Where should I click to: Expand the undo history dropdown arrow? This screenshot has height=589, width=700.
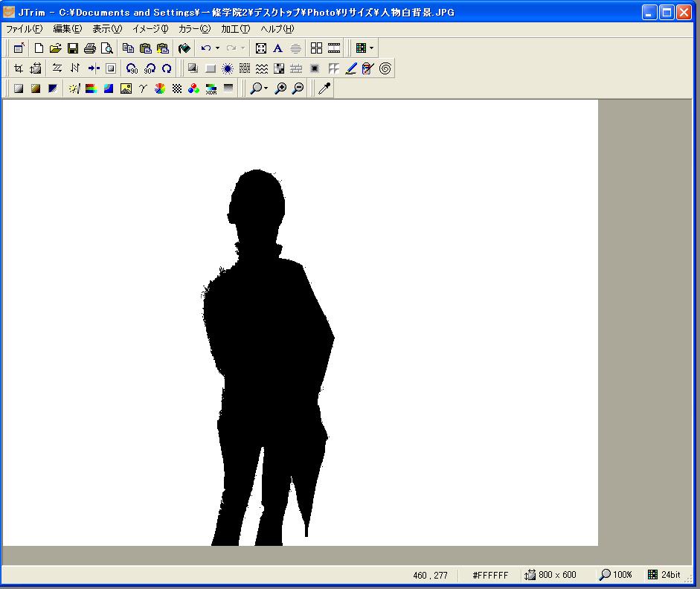[217, 48]
